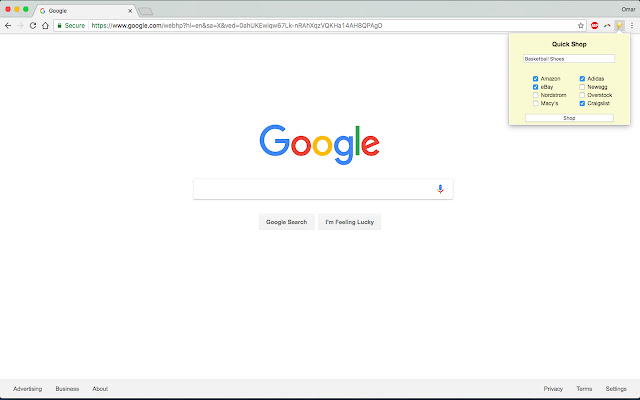640x400 pixels.
Task: Disable the Adidas checkbox
Action: (582, 79)
